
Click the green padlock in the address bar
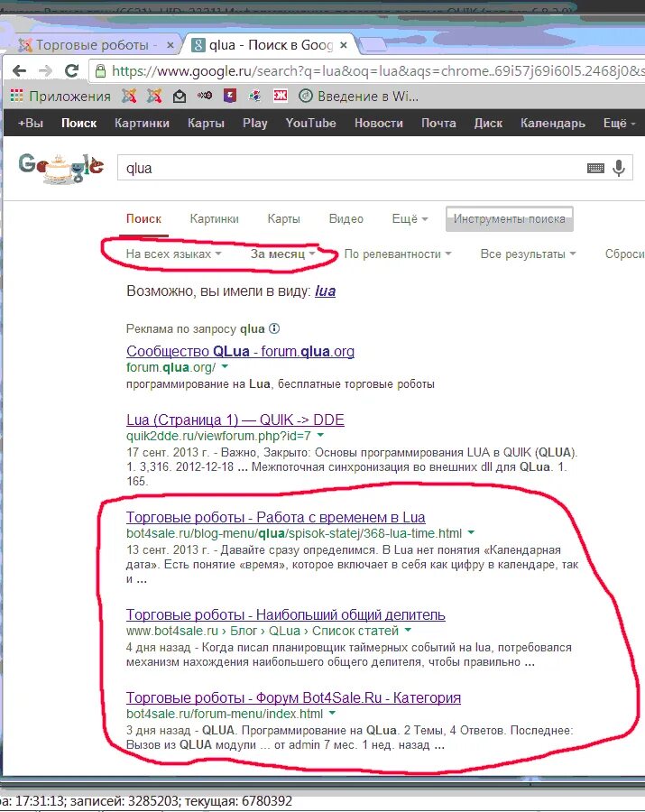pos(100,70)
